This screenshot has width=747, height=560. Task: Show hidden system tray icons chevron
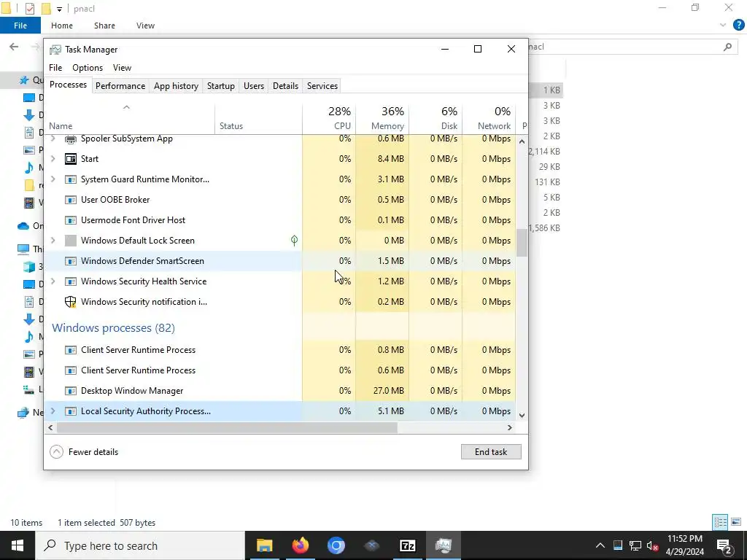tap(600, 545)
